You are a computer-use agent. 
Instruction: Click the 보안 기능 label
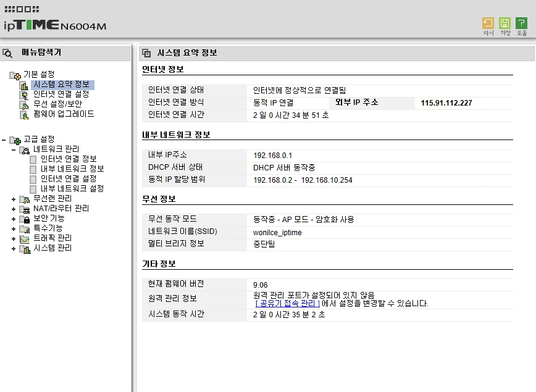(x=49, y=219)
